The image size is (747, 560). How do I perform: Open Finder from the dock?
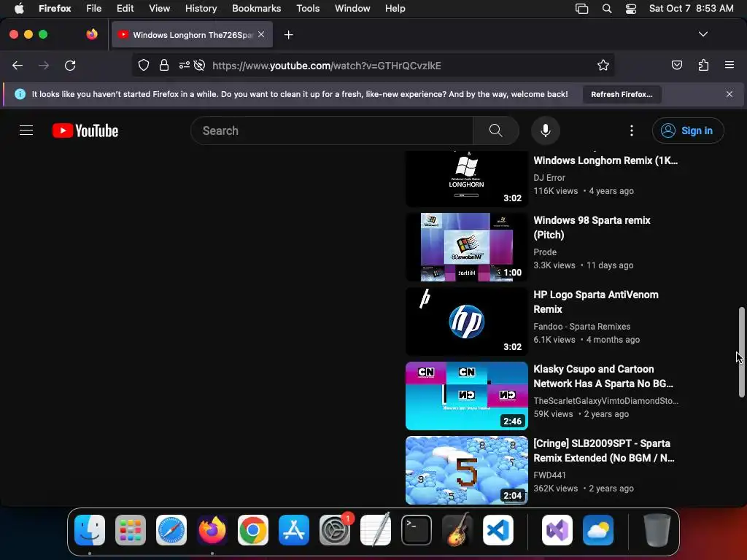pos(90,530)
